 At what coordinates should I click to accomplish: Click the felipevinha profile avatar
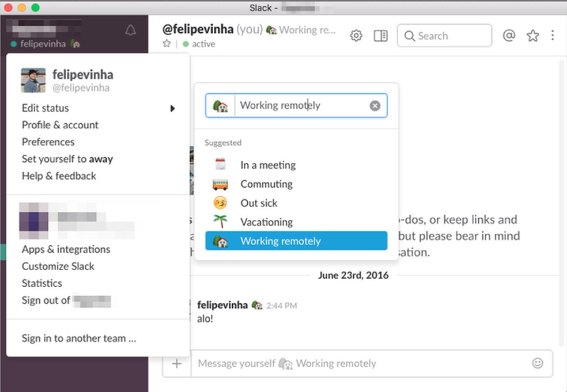(x=33, y=79)
